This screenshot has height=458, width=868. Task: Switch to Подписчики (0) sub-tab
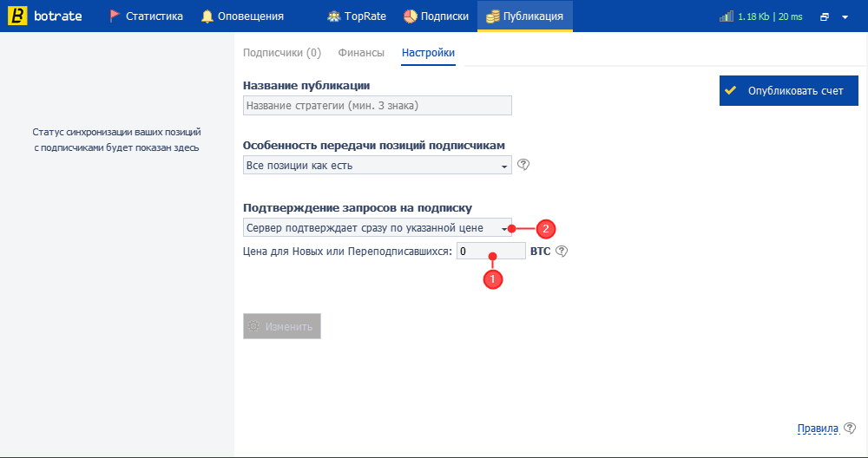[282, 53]
